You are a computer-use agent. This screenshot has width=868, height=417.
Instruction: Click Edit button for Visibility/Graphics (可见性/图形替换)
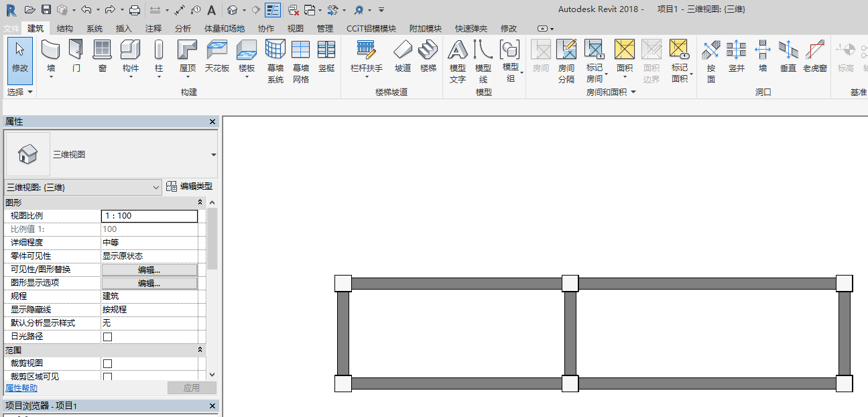[x=149, y=270]
